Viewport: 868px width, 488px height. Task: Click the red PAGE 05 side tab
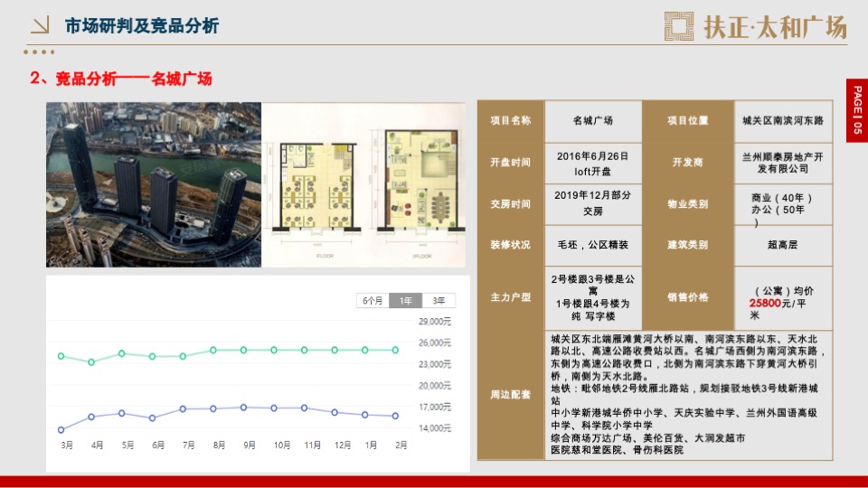[857, 110]
